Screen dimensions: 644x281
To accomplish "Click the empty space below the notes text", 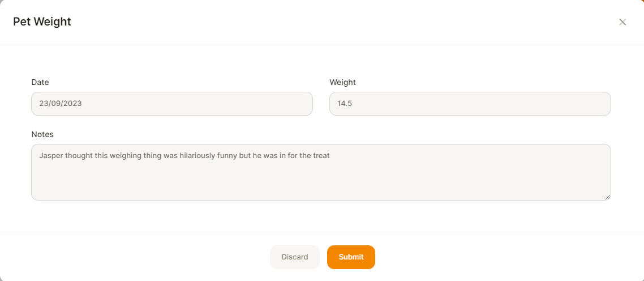I will click(321, 181).
